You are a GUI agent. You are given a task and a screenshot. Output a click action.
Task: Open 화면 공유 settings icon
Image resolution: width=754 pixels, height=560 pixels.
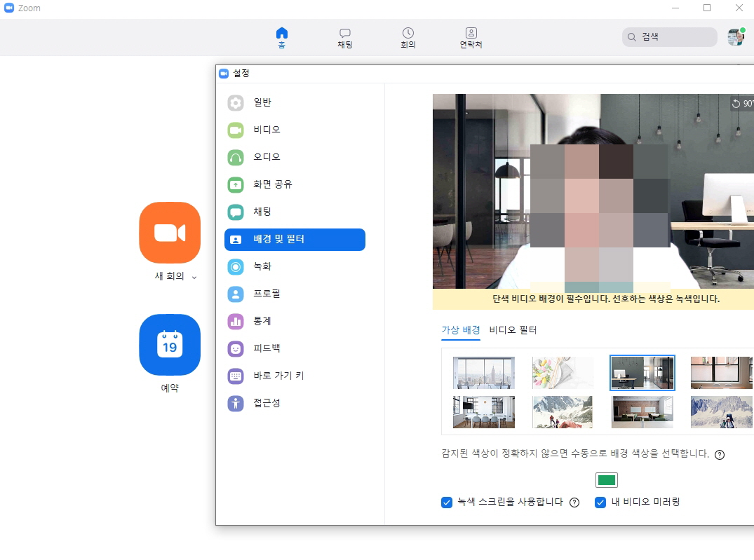pyautogui.click(x=236, y=184)
